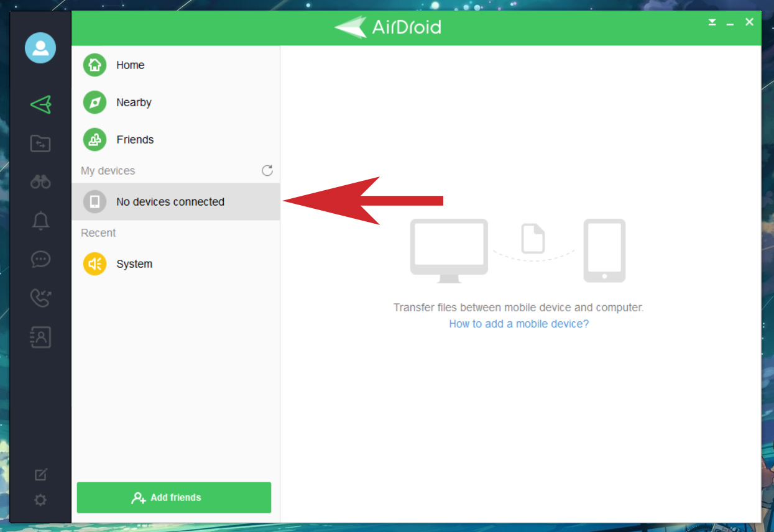The height and width of the screenshot is (532, 774).
Task: Open the How to add a mobile device link
Action: pyautogui.click(x=518, y=323)
